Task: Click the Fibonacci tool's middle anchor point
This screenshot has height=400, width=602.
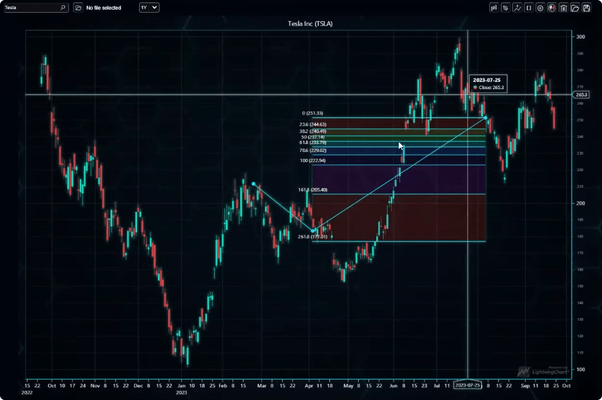Action: pos(313,231)
